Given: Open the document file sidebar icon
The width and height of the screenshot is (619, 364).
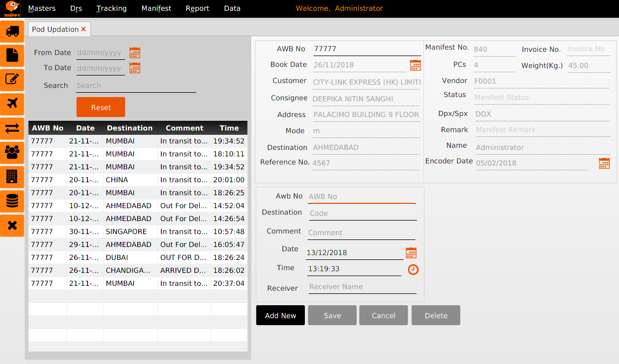Looking at the screenshot, I should coord(12,54).
